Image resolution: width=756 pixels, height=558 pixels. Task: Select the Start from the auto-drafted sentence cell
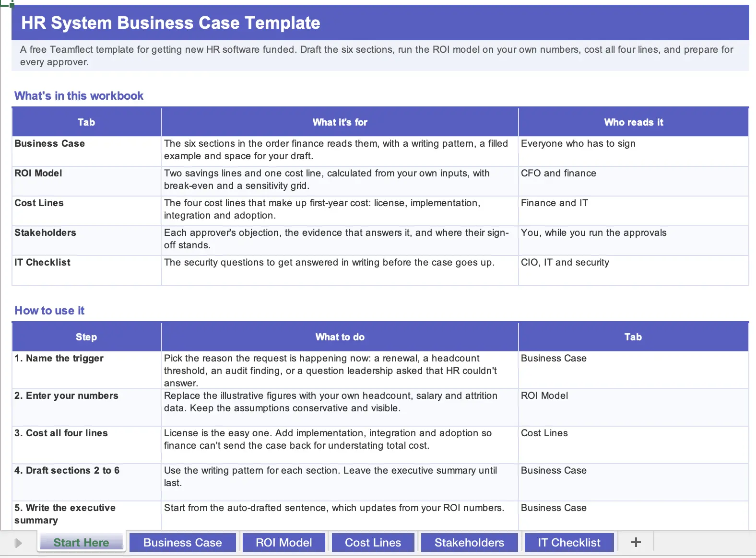click(x=340, y=516)
